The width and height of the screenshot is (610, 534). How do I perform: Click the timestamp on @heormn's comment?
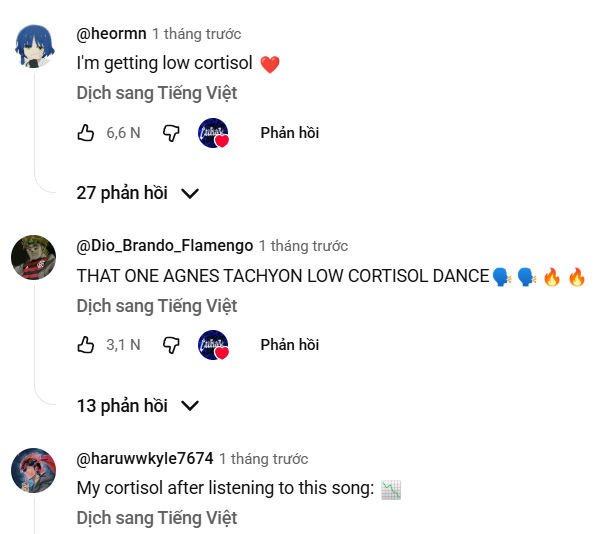point(197,33)
